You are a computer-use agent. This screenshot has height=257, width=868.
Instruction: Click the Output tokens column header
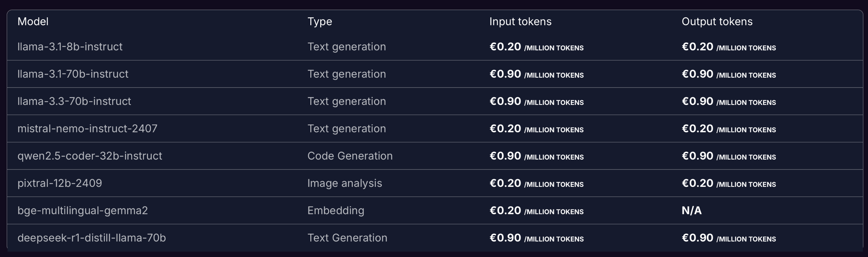click(x=717, y=22)
